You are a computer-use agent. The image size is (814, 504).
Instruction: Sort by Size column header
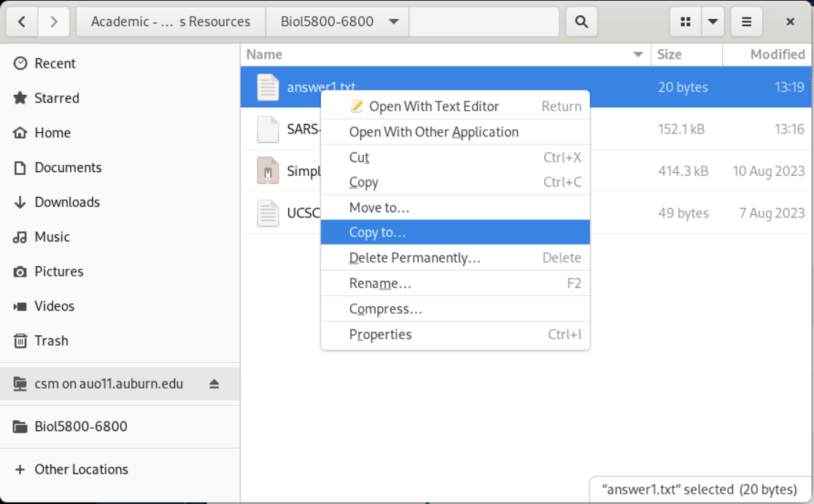(687, 55)
